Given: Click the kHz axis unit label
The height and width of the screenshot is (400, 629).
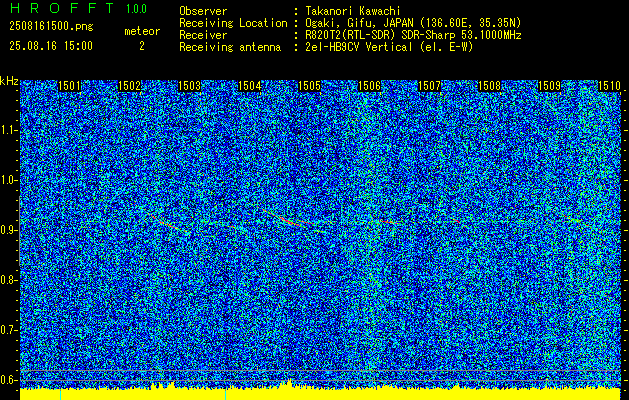Looking at the screenshot, I should 9,81.
